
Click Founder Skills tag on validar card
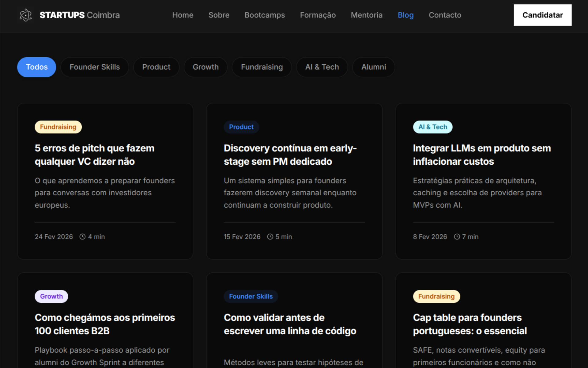point(251,296)
